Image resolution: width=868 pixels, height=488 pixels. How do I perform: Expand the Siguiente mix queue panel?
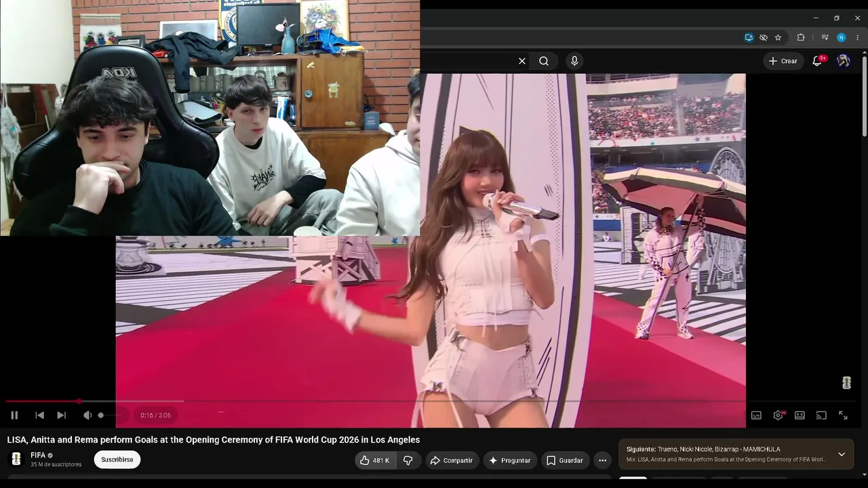pos(842,454)
